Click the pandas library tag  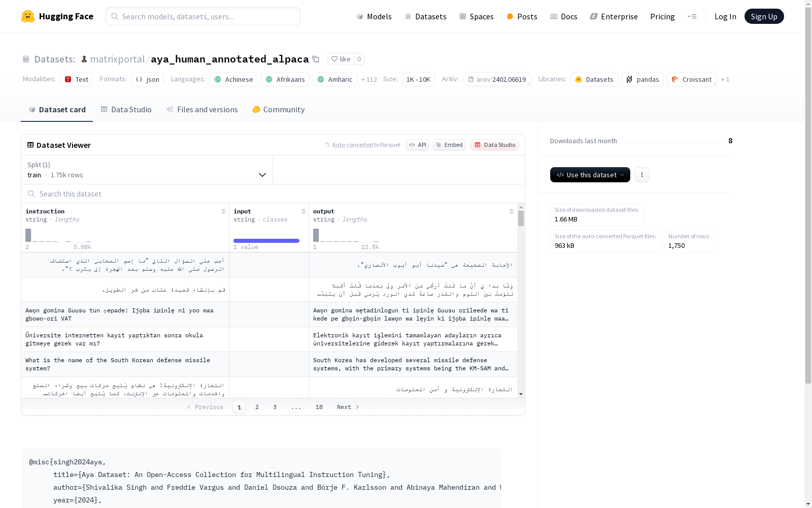tap(642, 79)
